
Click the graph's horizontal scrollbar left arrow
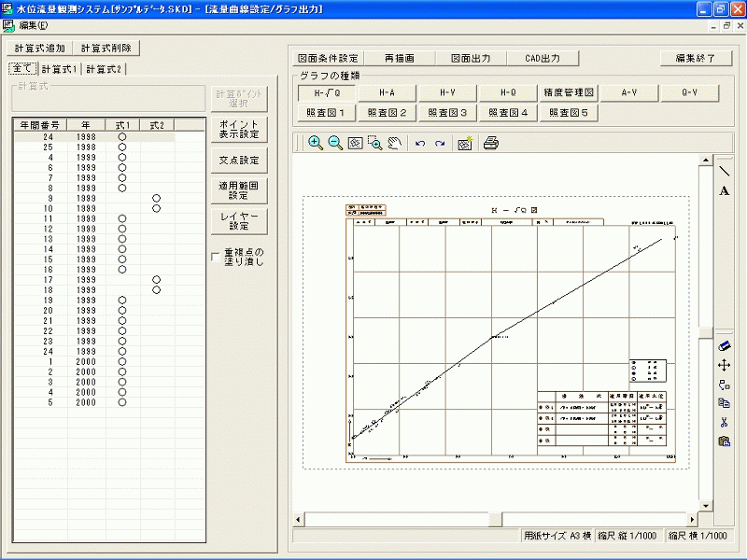click(300, 519)
